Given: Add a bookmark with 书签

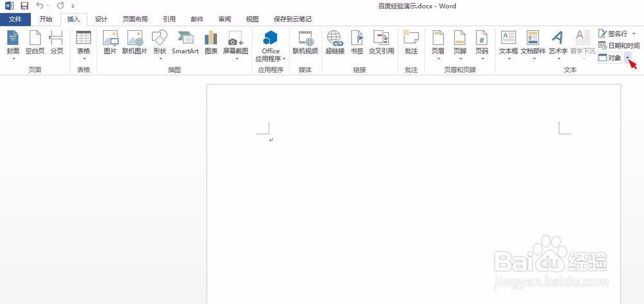Looking at the screenshot, I should tap(357, 43).
